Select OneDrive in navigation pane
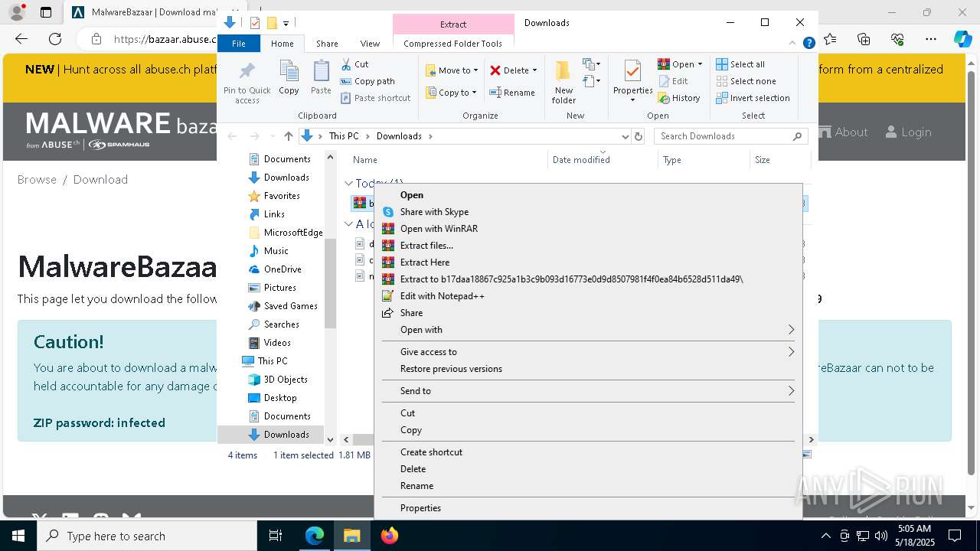Viewport: 980px width, 551px height. 283,269
